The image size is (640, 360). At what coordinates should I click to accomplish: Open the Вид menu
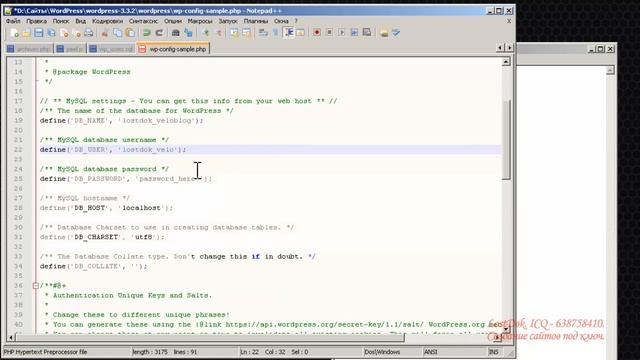tap(80, 21)
